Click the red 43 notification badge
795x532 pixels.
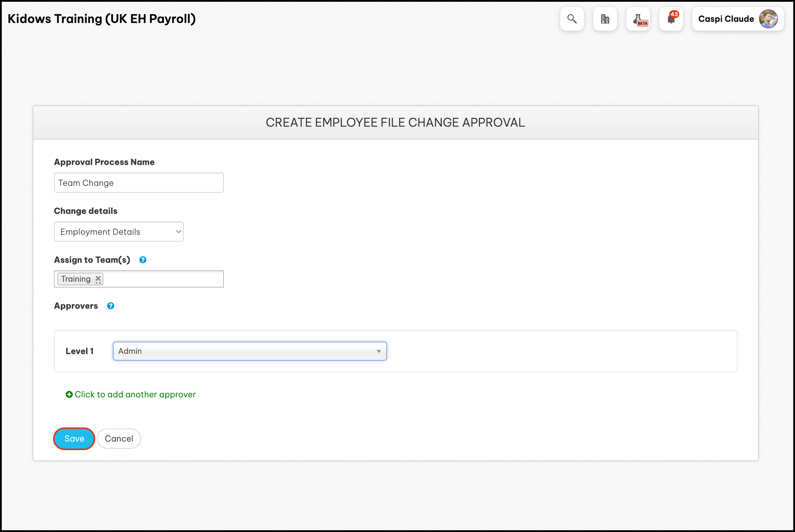click(674, 14)
